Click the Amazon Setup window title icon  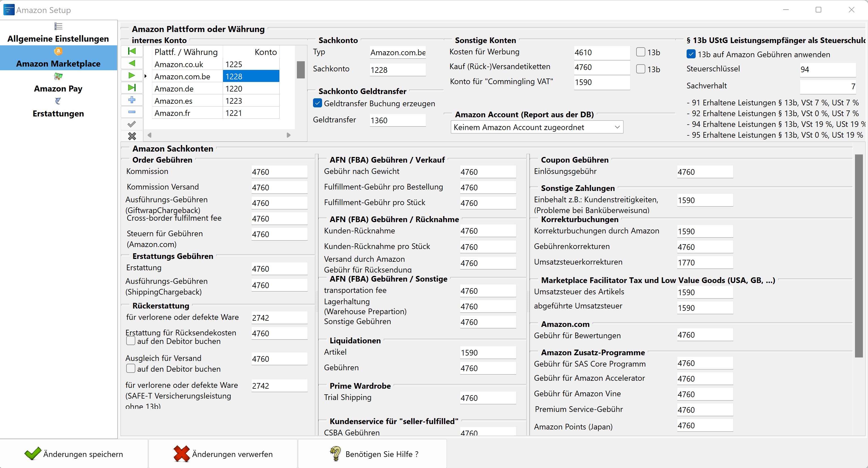pos(9,10)
